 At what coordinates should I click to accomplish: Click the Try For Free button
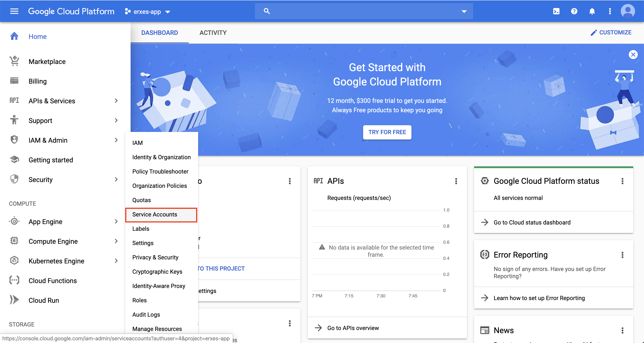387,132
